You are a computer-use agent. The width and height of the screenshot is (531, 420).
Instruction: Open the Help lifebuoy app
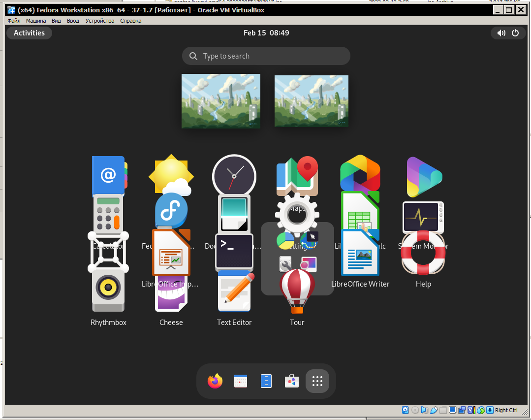click(423, 253)
